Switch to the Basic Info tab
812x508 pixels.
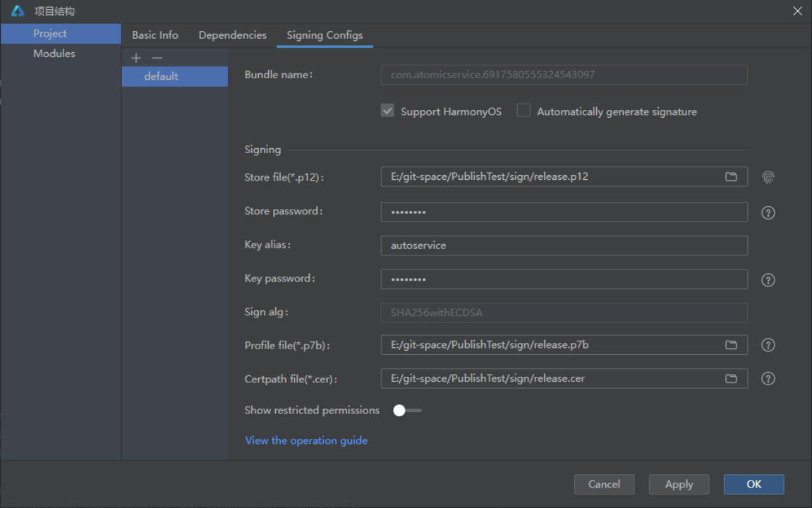pyautogui.click(x=155, y=35)
